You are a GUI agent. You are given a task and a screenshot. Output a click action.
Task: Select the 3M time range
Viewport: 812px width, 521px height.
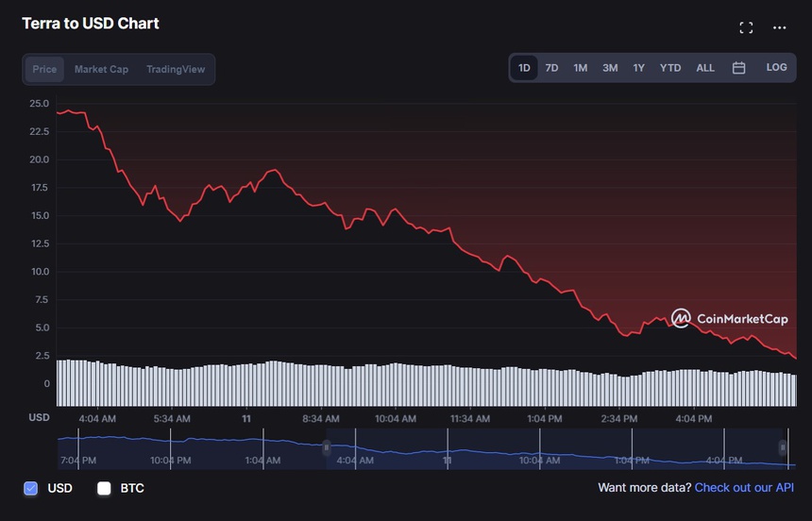point(610,68)
